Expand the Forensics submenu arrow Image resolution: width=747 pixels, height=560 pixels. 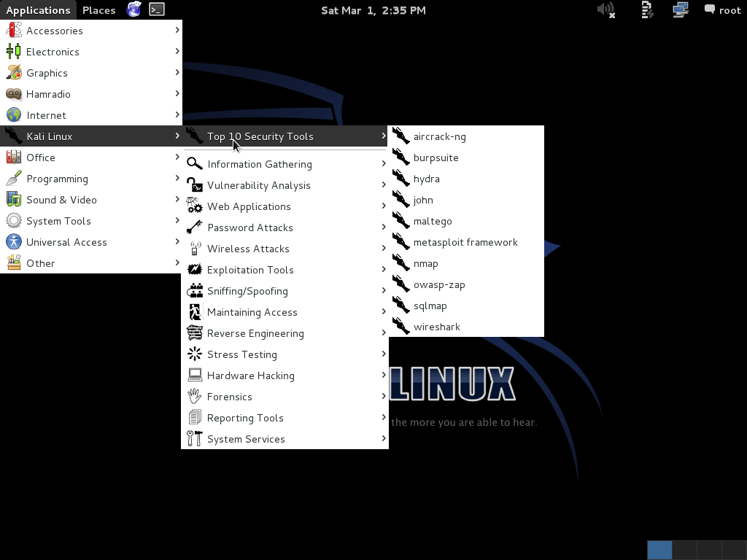pyautogui.click(x=384, y=396)
